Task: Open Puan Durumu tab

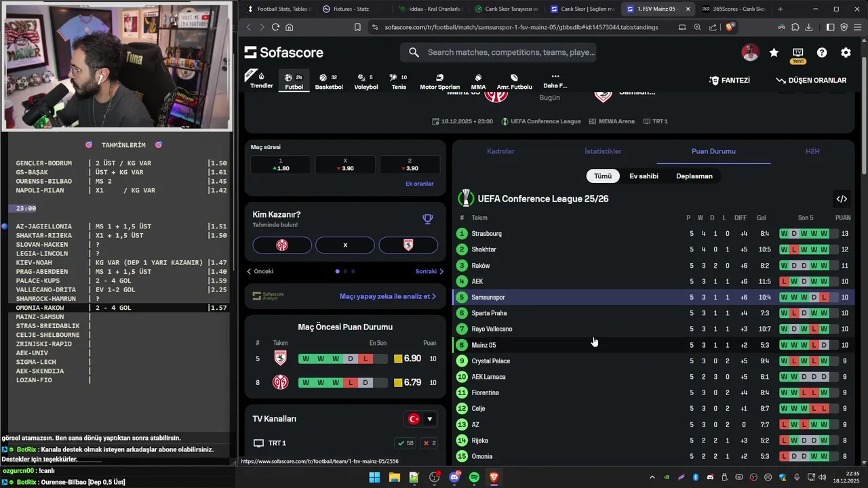Action: [713, 151]
